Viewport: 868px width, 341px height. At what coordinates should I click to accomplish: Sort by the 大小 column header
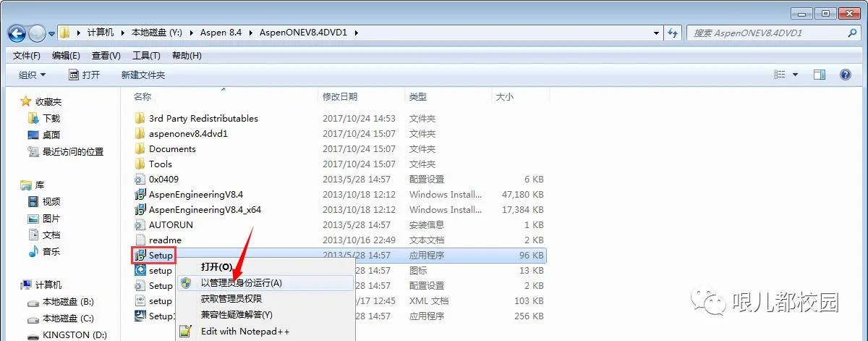[504, 96]
